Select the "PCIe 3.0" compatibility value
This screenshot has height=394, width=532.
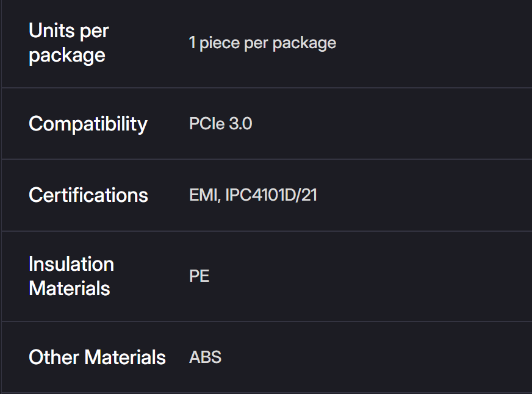point(221,124)
